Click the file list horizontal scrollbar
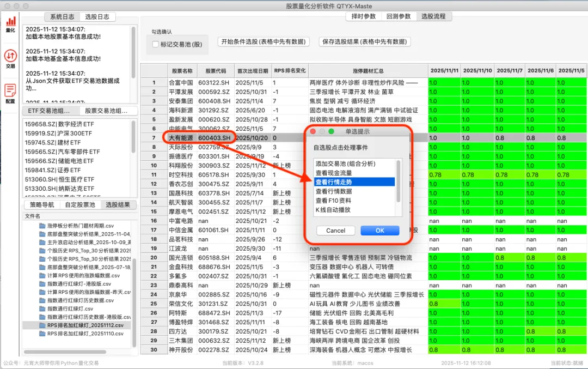This screenshot has width=588, height=369. pos(65,352)
